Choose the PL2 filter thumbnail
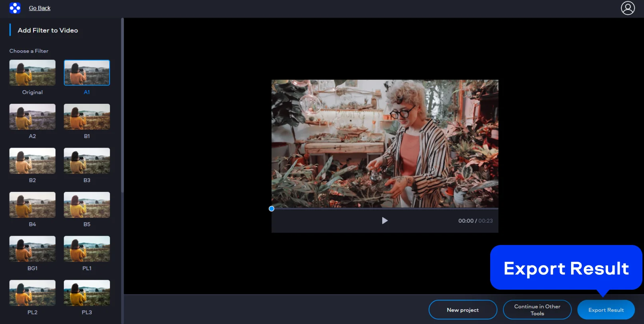Image resolution: width=644 pixels, height=324 pixels. tap(32, 293)
